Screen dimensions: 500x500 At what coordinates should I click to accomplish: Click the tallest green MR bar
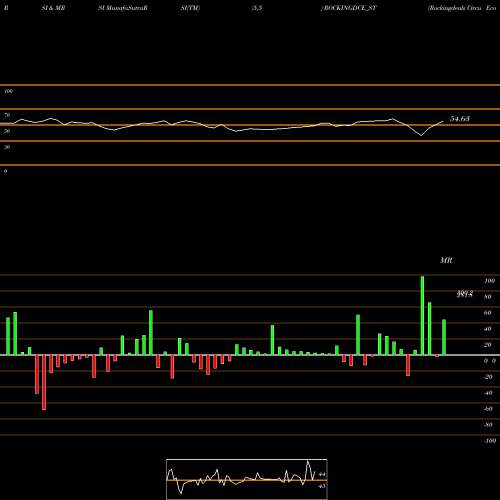[422, 315]
